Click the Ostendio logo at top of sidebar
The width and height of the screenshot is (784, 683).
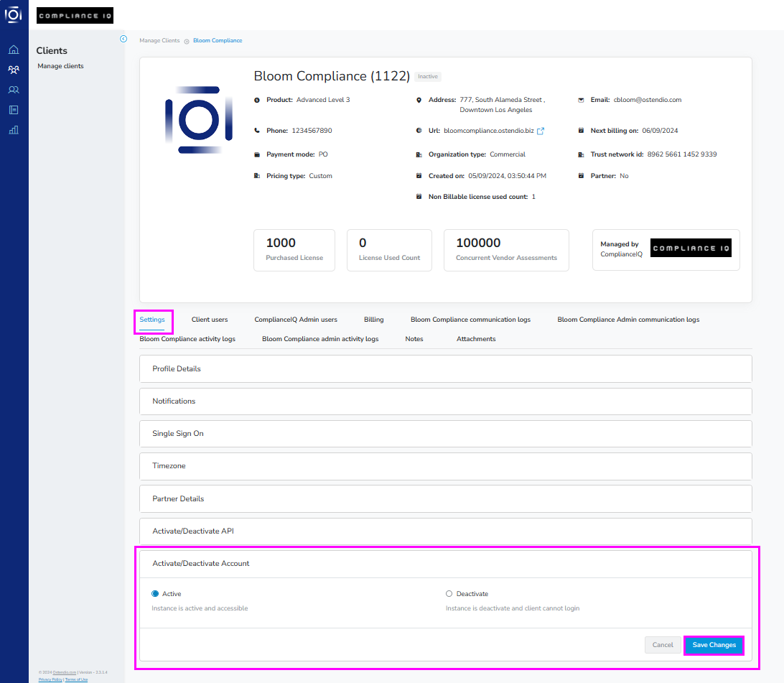coord(14,14)
